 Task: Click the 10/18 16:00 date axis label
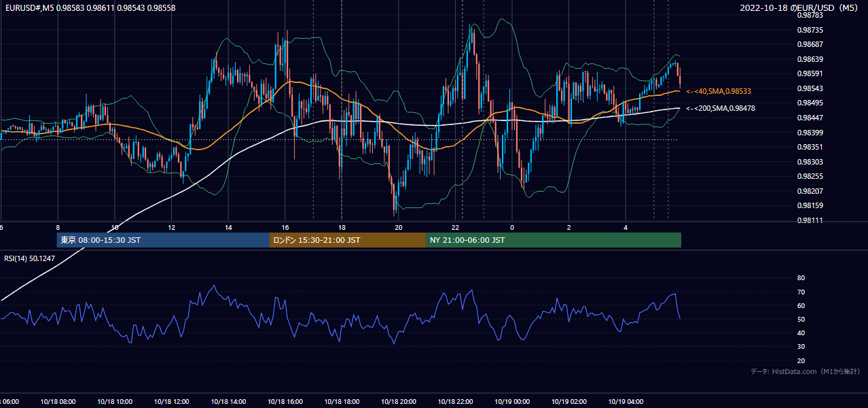click(285, 401)
